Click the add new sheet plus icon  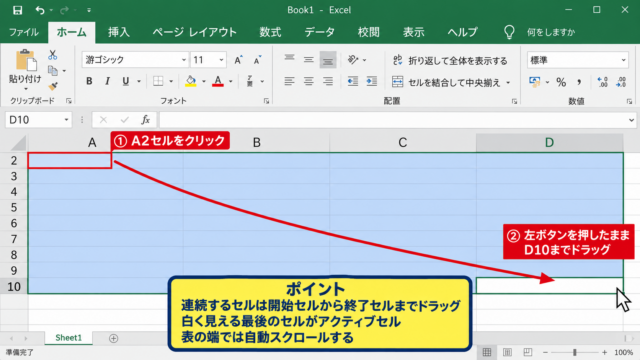(113, 338)
